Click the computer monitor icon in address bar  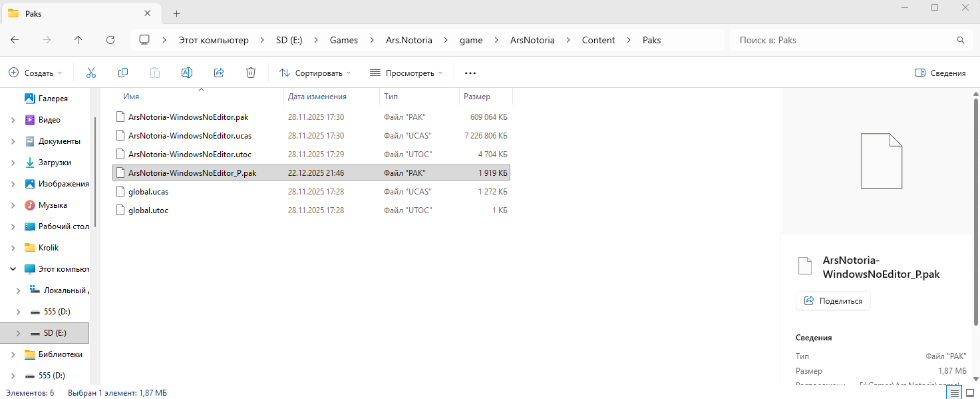(x=144, y=40)
